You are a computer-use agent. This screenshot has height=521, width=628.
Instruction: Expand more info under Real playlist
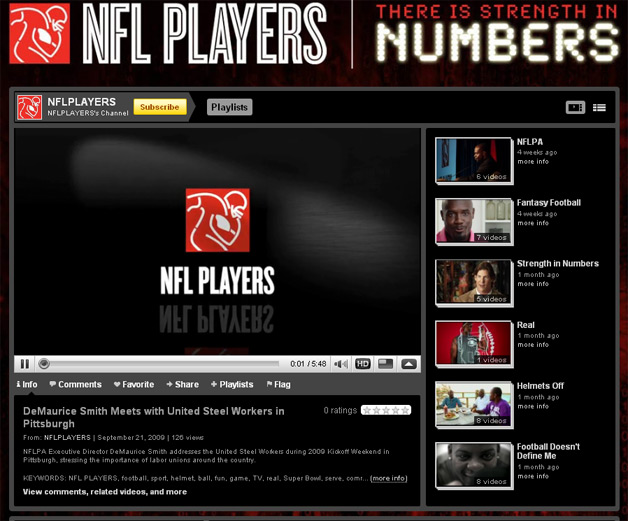533,344
